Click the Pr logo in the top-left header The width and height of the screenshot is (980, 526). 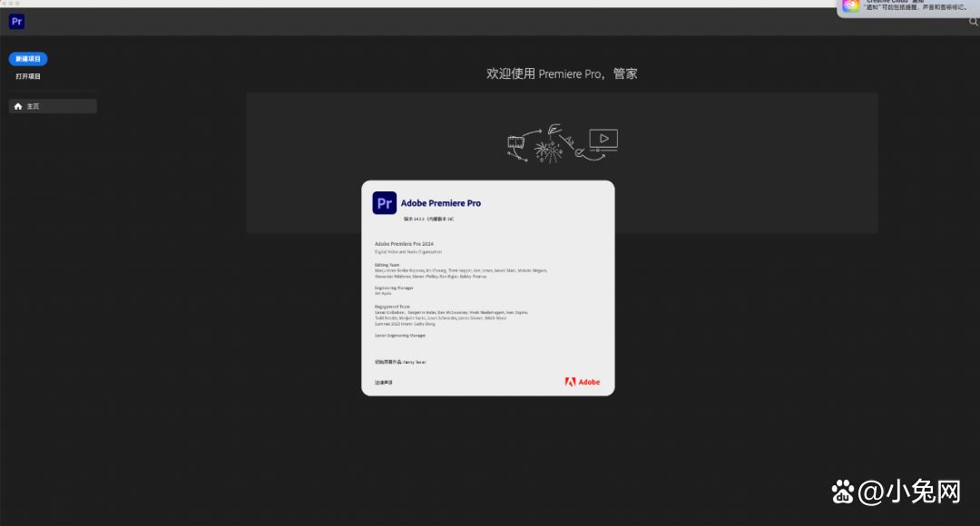coord(17,22)
